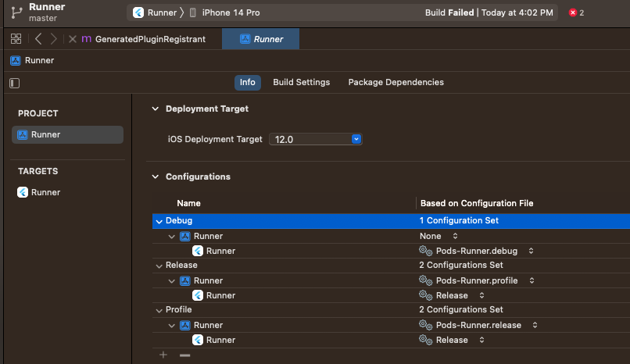The image size is (630, 364).
Task: Collapse the Release configuration row
Action: click(x=159, y=266)
